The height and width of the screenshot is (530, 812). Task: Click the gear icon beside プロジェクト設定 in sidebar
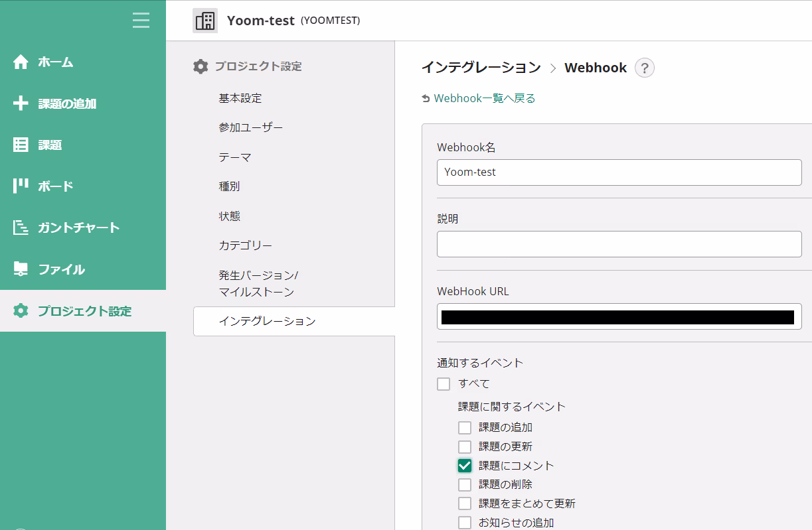pos(21,310)
